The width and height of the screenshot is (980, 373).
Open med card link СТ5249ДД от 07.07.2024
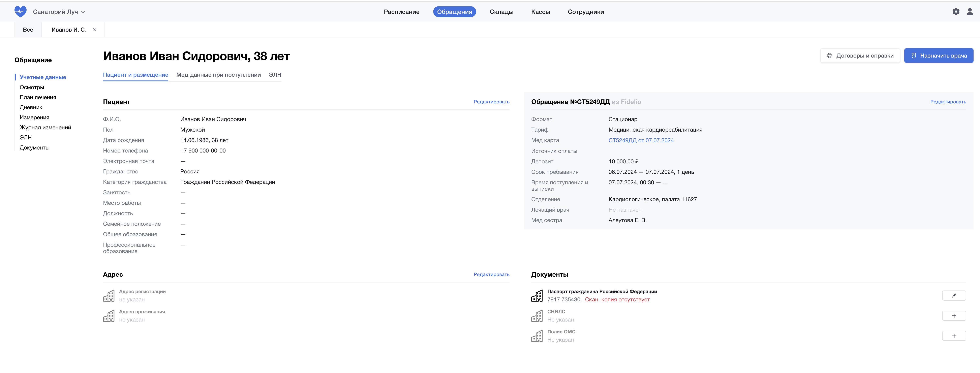pos(641,140)
